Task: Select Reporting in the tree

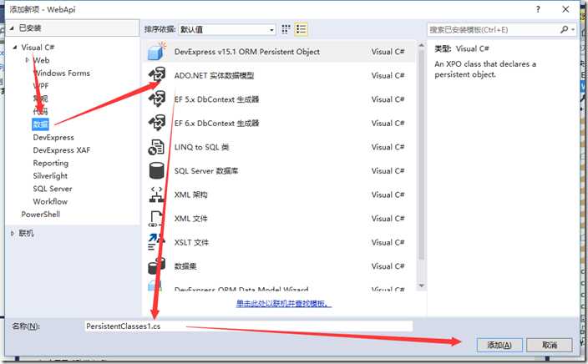Action: point(51,163)
